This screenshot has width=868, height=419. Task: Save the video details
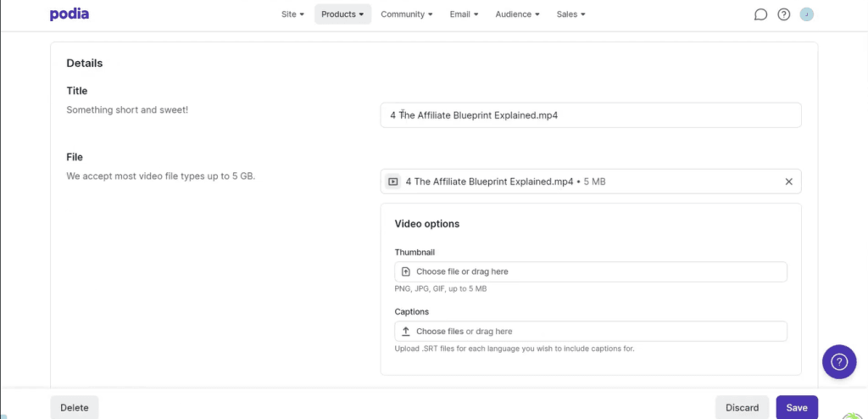(797, 407)
